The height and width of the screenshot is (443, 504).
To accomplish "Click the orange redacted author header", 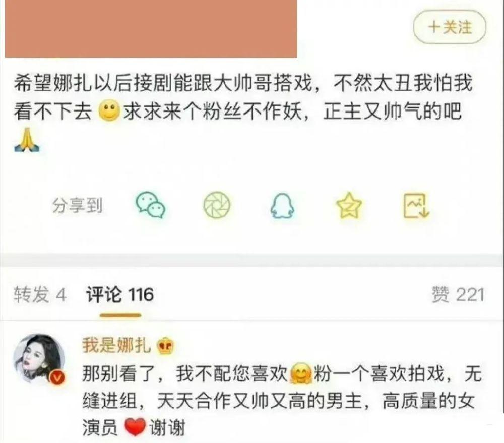I will coord(151,29).
